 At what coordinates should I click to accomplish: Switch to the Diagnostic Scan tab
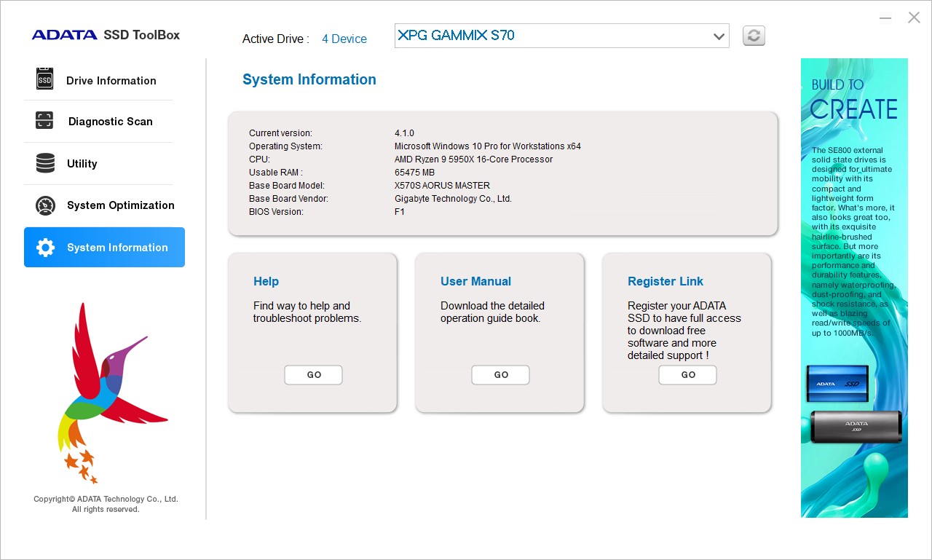111,122
